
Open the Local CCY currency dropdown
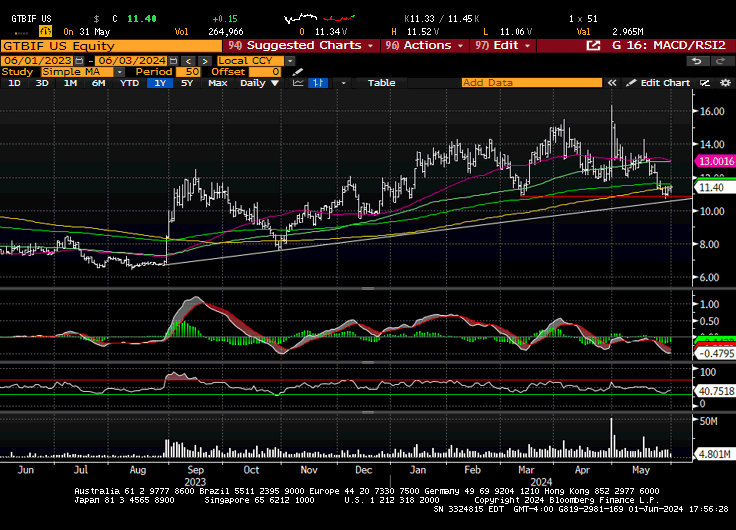click(290, 61)
